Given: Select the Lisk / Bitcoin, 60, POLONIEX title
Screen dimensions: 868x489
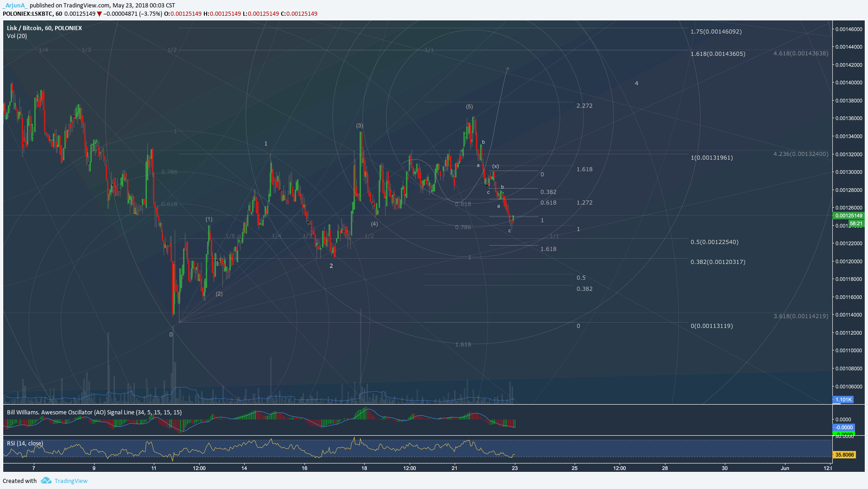Looking at the screenshot, I should click(x=44, y=28).
